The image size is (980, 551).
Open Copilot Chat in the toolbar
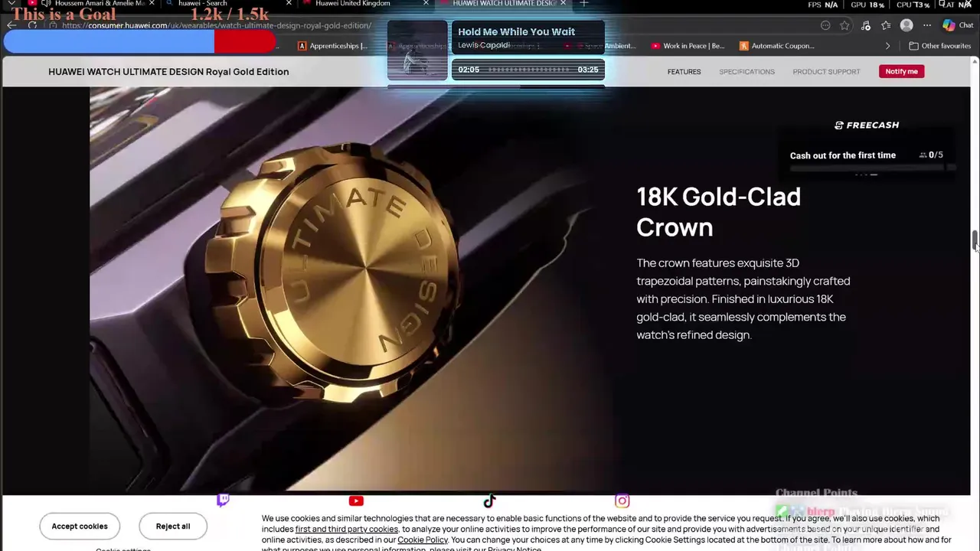tap(958, 25)
